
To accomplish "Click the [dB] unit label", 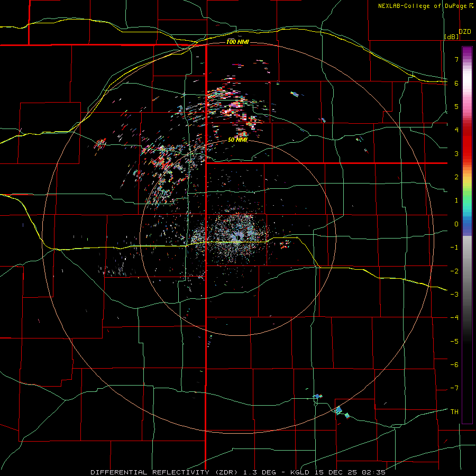I will pyautogui.click(x=452, y=36).
